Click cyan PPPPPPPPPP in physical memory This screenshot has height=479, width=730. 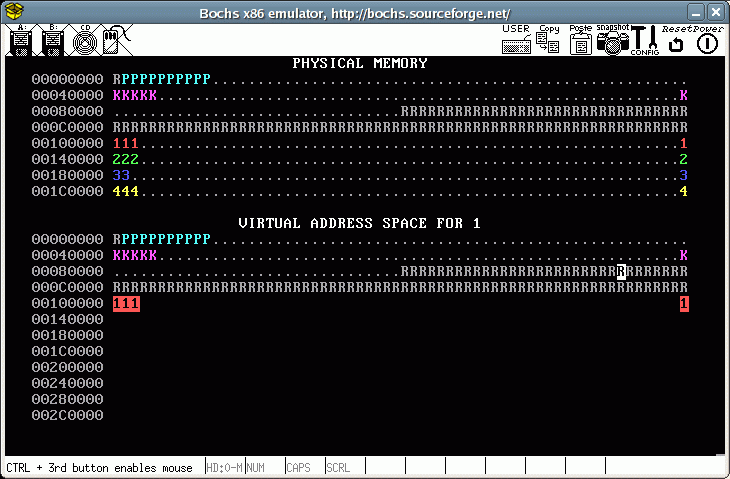tap(166, 79)
